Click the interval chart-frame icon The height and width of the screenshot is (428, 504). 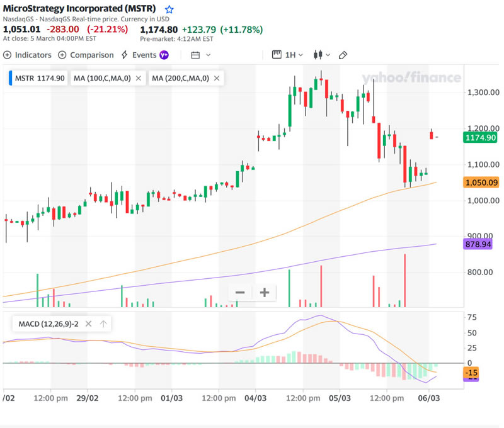point(277,55)
